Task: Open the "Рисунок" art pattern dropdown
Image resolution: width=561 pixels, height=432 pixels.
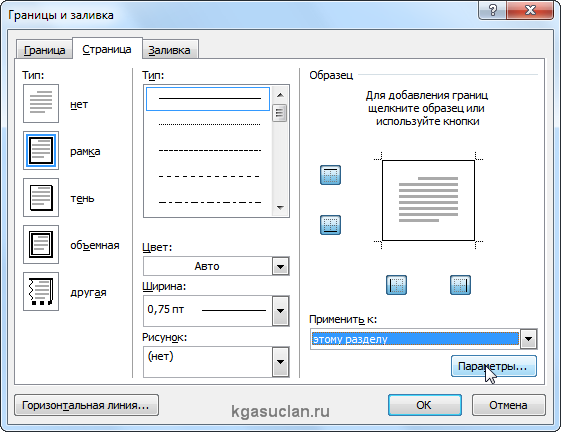Action: pos(280,362)
